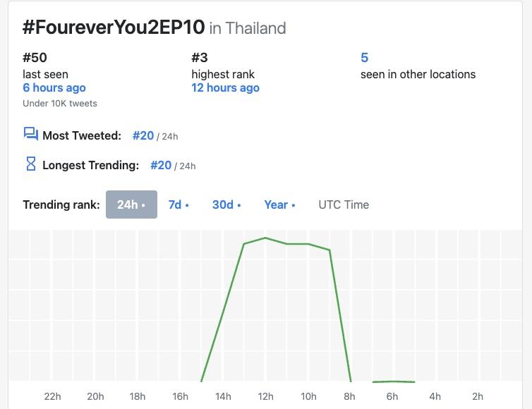Click the Longest Trending hourglass icon
This screenshot has width=532, height=409.
[30, 164]
